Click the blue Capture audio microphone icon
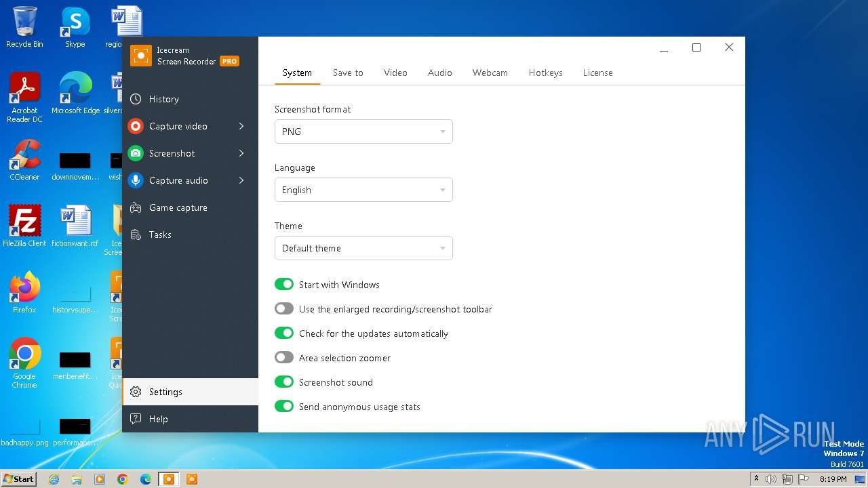Screen dimensions: 868x488 pyautogui.click(x=136, y=180)
